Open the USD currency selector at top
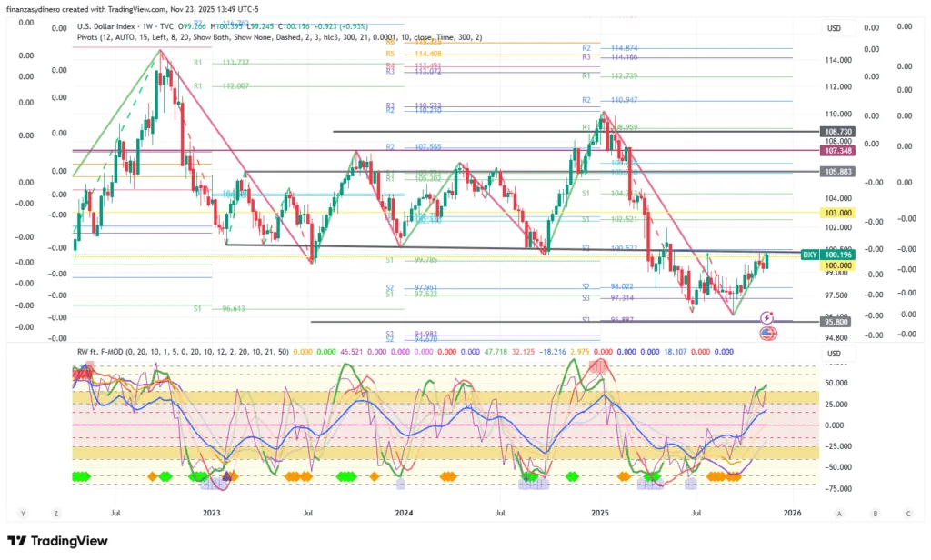Image resolution: width=931 pixels, height=560 pixels. pos(833,28)
